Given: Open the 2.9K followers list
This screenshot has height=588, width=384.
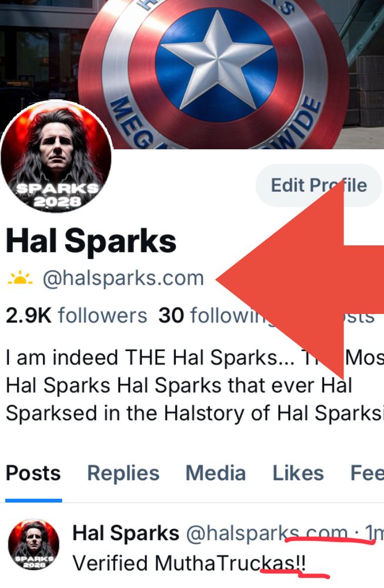Looking at the screenshot, I should pyautogui.click(x=76, y=315).
